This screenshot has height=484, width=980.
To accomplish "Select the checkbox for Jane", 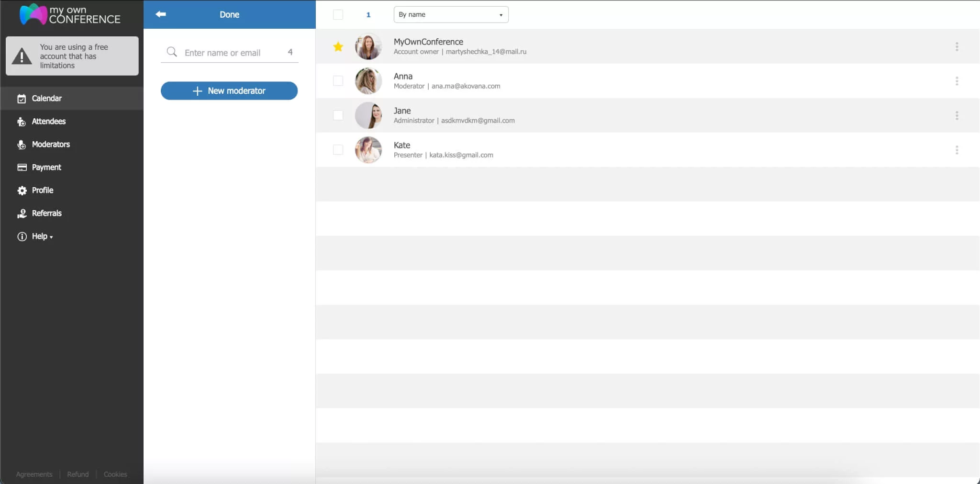I will click(x=337, y=115).
